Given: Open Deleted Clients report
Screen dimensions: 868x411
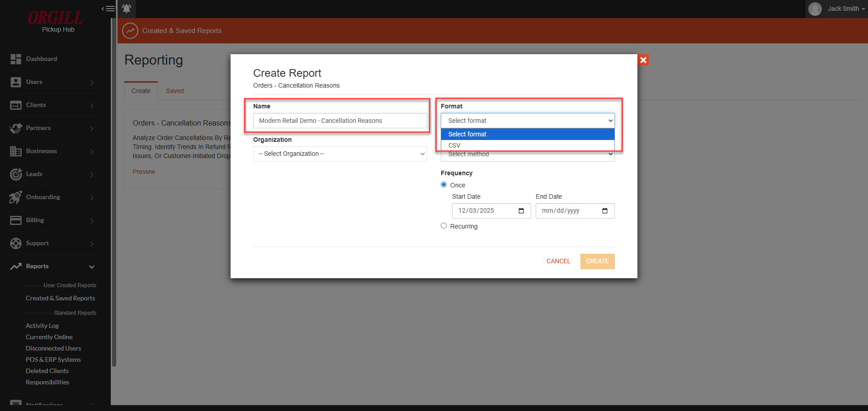Looking at the screenshot, I should pyautogui.click(x=47, y=371).
